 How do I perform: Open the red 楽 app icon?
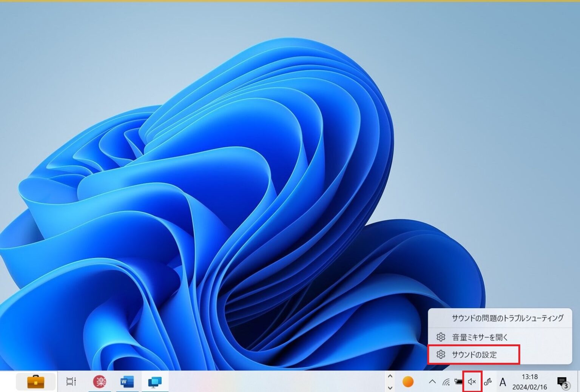100,382
